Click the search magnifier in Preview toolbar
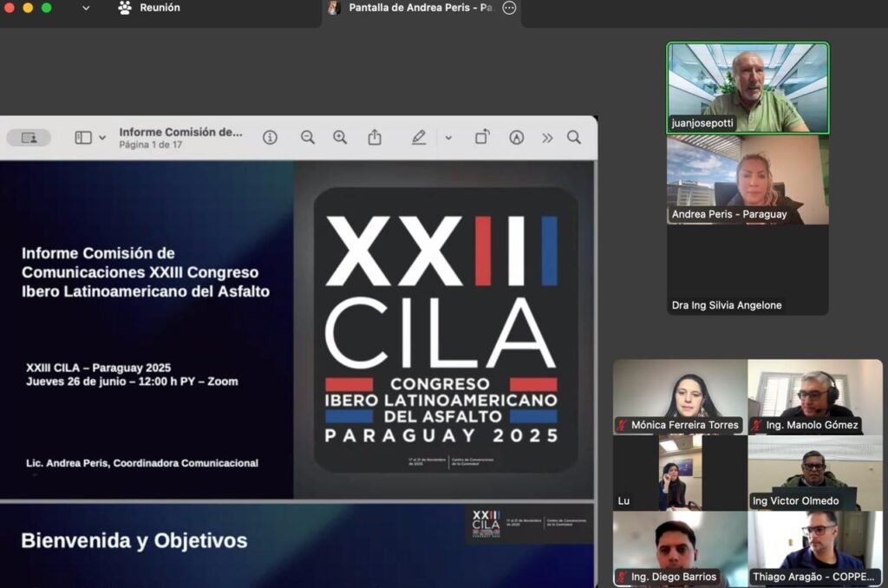The height and width of the screenshot is (588, 888). coord(574,137)
